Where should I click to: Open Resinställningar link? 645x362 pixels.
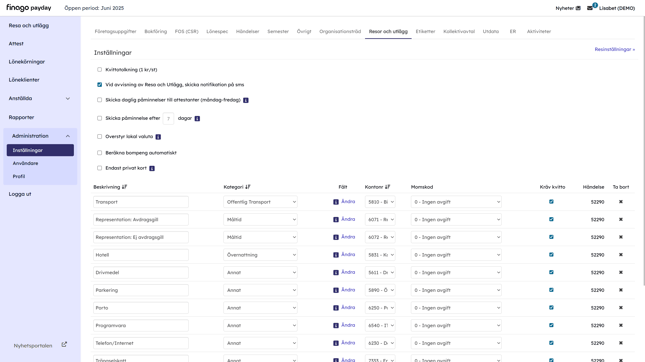click(615, 49)
